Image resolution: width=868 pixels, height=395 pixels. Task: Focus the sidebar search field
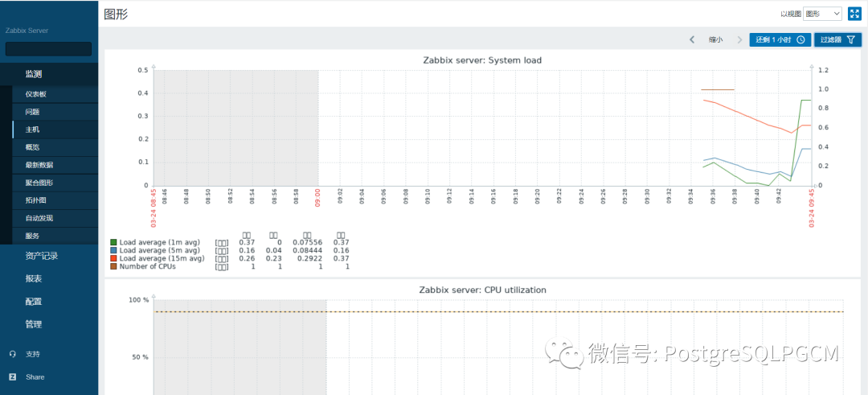coord(48,49)
